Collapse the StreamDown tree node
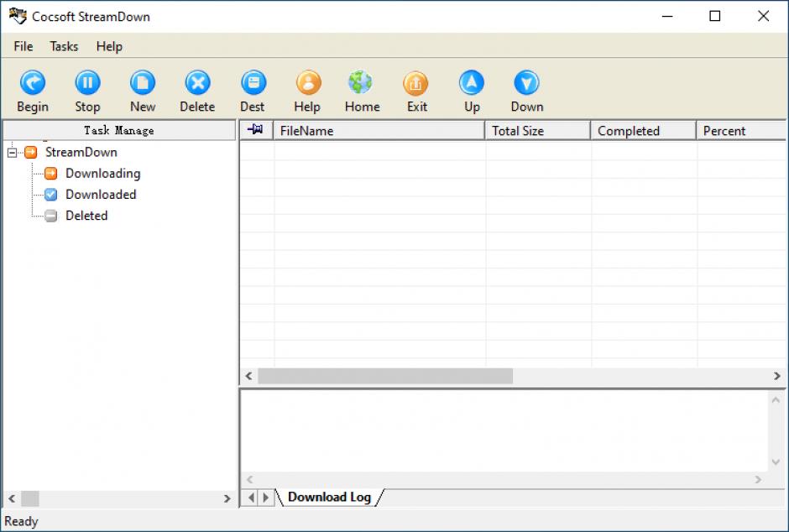789x532 pixels. [12, 153]
